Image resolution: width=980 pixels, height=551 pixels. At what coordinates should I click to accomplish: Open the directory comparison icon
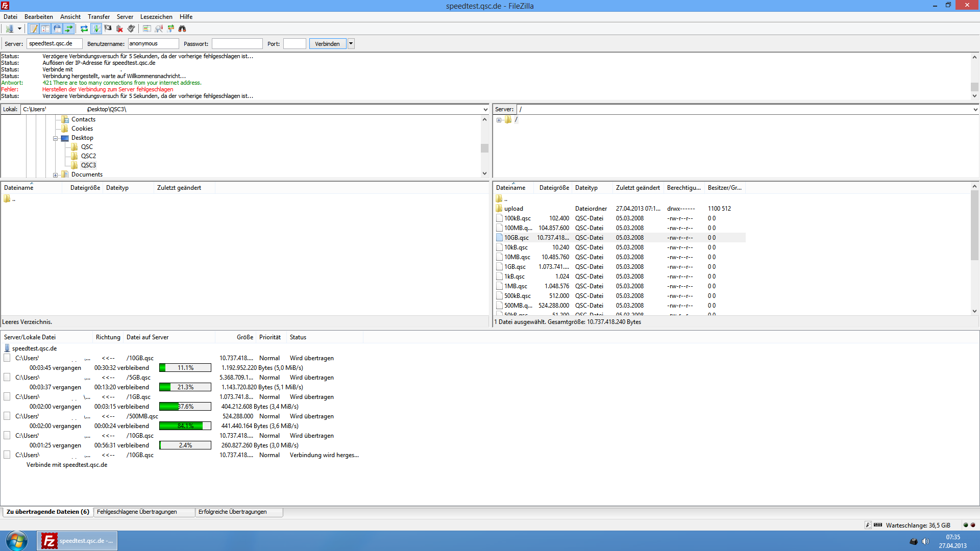tap(159, 29)
